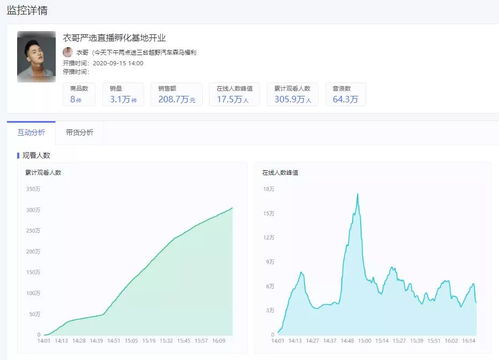Click the 累计观看人数 chart title

(43, 172)
